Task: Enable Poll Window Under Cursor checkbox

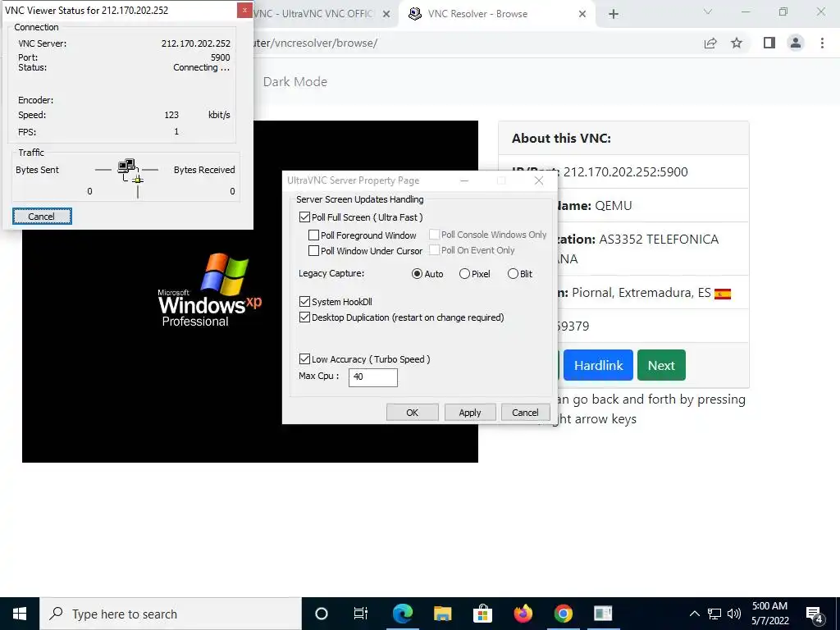Action: pos(313,251)
